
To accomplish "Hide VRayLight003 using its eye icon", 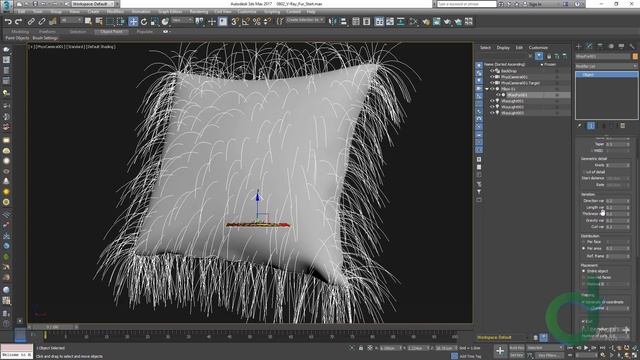I will pyautogui.click(x=492, y=113).
